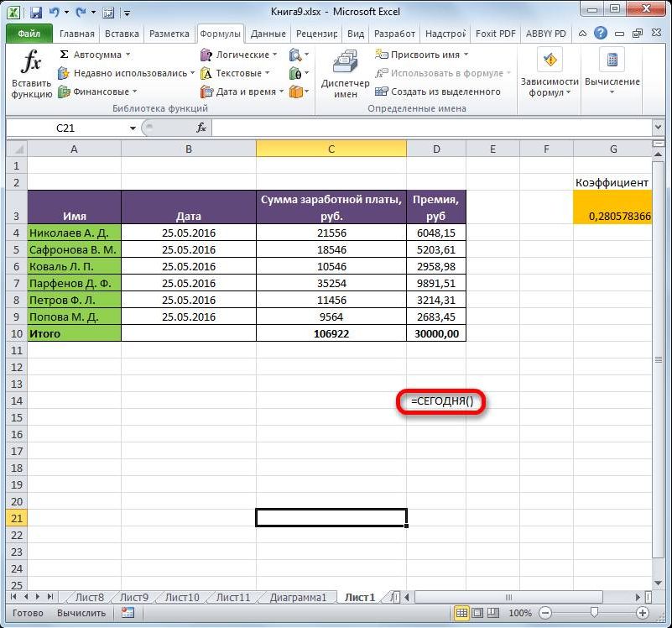
Task: Open the Зависимости формул group button
Action: click(x=550, y=75)
